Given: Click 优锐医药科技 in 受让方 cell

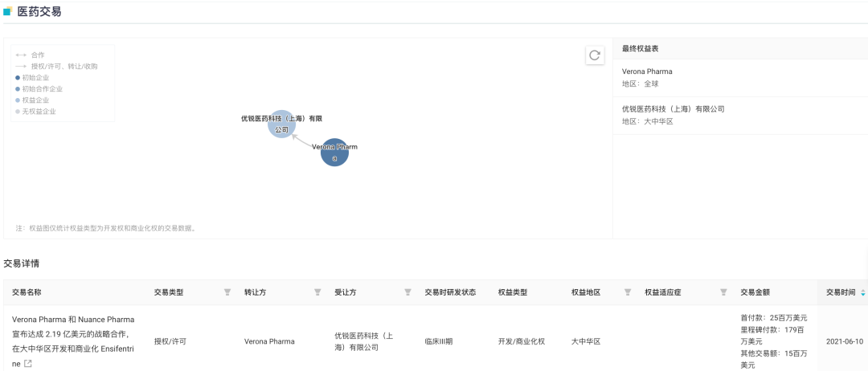Looking at the screenshot, I should pyautogui.click(x=364, y=341).
